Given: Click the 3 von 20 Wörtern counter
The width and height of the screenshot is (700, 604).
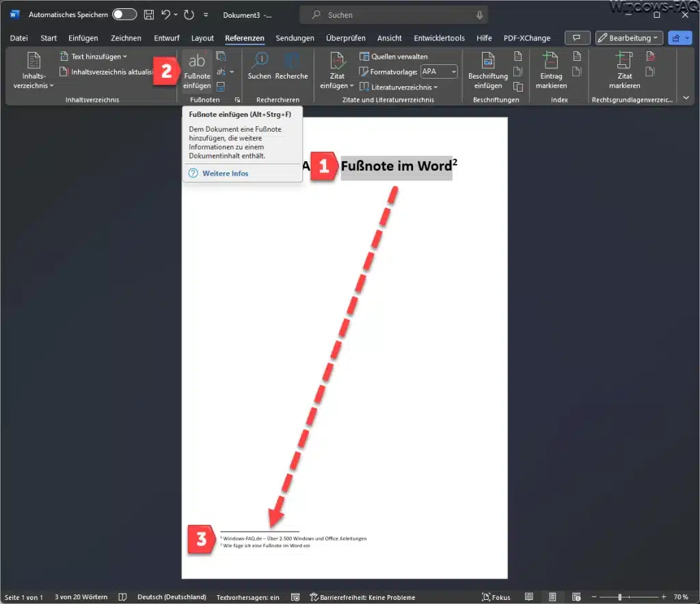Looking at the screenshot, I should click(x=81, y=597).
